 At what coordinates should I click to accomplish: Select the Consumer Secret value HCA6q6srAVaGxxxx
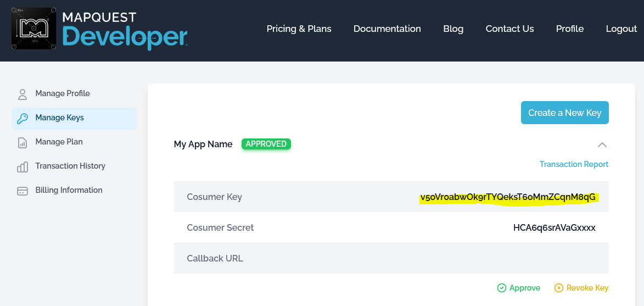coord(555,228)
